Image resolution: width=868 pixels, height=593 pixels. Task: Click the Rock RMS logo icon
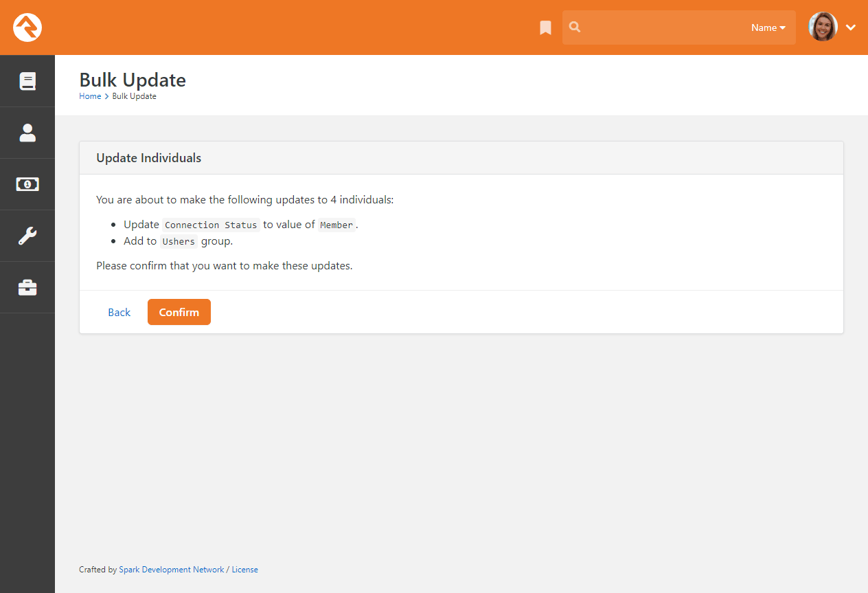coord(27,27)
